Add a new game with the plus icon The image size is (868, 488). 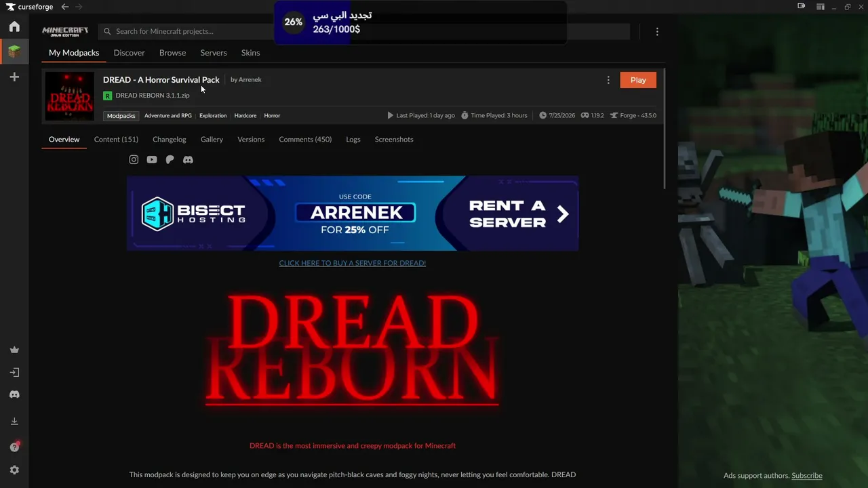pyautogui.click(x=14, y=77)
